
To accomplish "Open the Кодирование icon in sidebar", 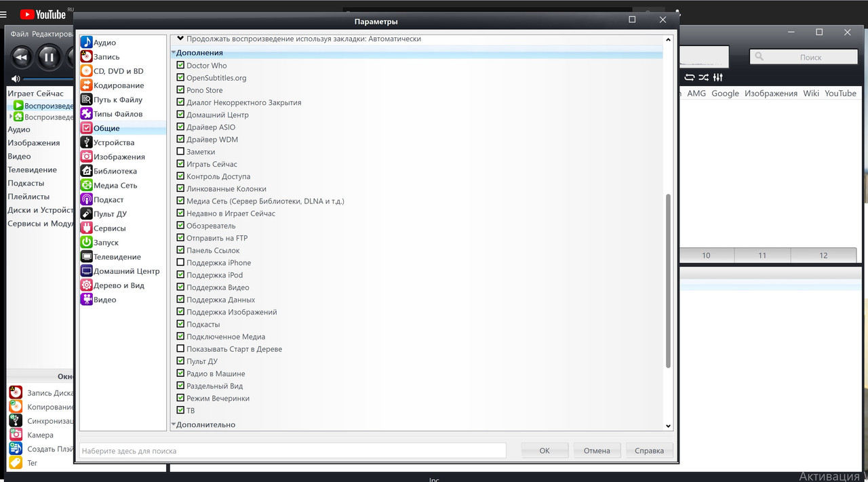I will pos(86,85).
